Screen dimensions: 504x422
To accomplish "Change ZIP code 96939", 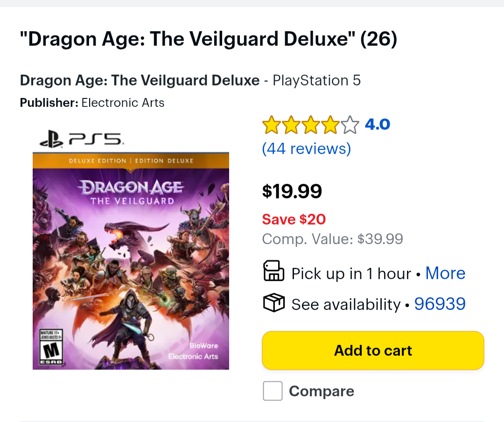I will (440, 304).
